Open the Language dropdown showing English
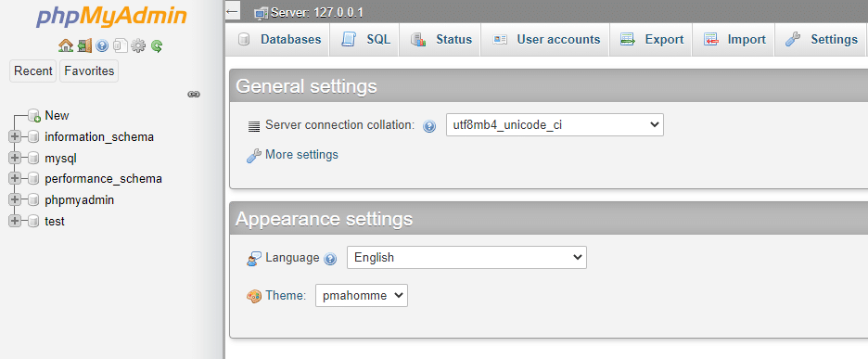The height and width of the screenshot is (359, 868). coord(466,258)
